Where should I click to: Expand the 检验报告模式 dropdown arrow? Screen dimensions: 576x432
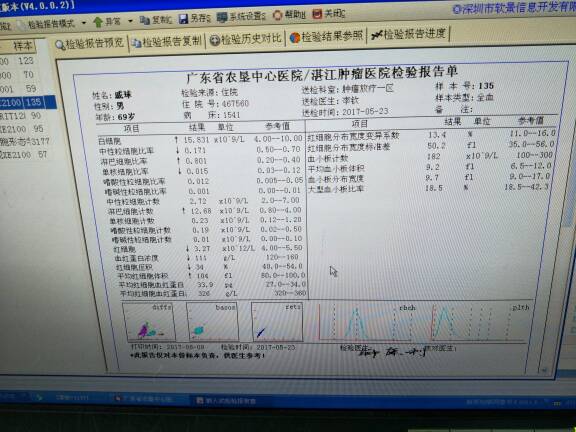click(84, 23)
